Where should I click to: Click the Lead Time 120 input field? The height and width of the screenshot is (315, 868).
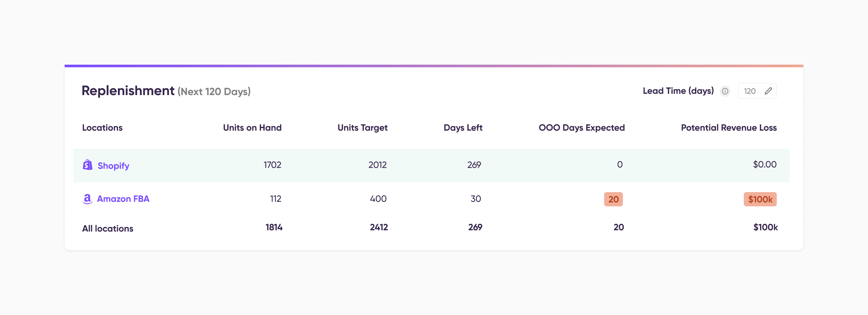(757, 91)
